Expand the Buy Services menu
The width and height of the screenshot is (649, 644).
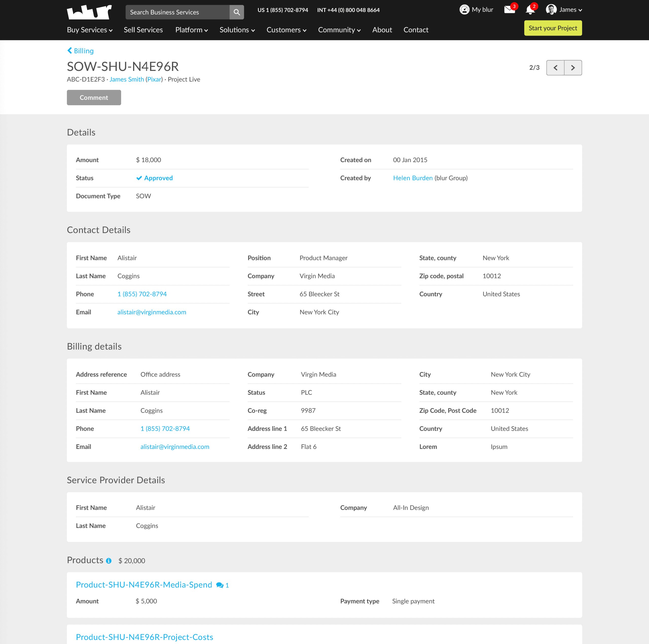tap(89, 30)
